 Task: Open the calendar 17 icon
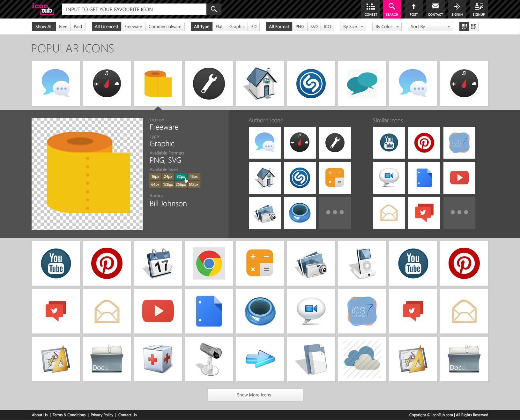coord(158,263)
